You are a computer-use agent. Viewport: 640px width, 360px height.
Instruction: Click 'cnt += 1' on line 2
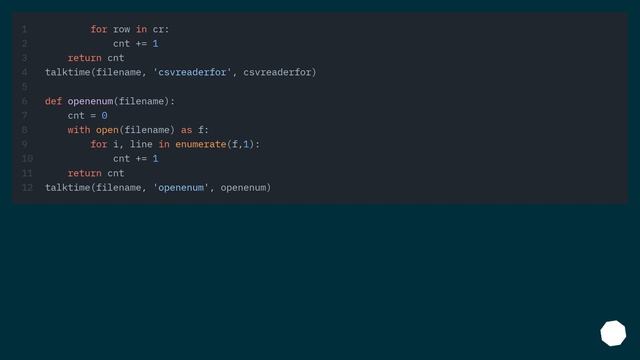point(136,44)
